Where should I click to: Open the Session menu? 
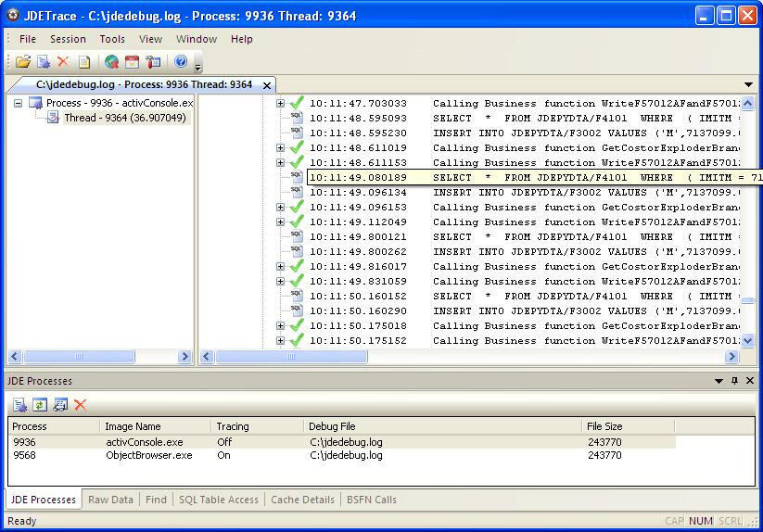coord(68,39)
